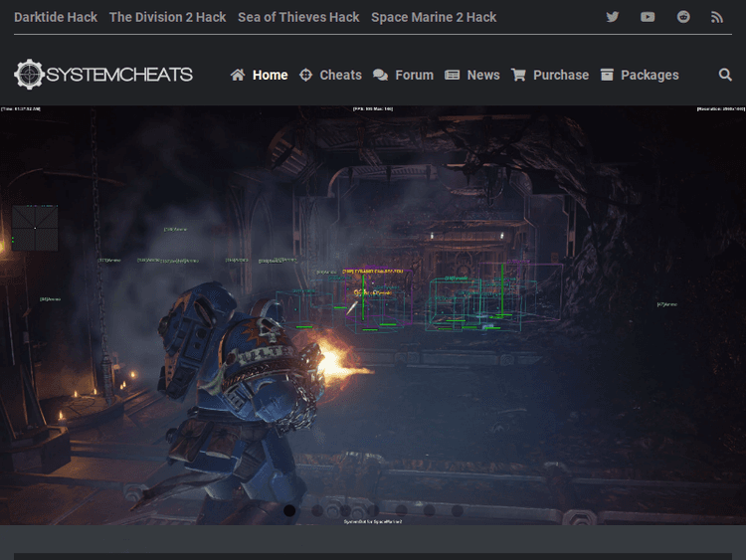Screen dimensions: 746x560
Task: Open the News menu item
Action: click(x=483, y=75)
